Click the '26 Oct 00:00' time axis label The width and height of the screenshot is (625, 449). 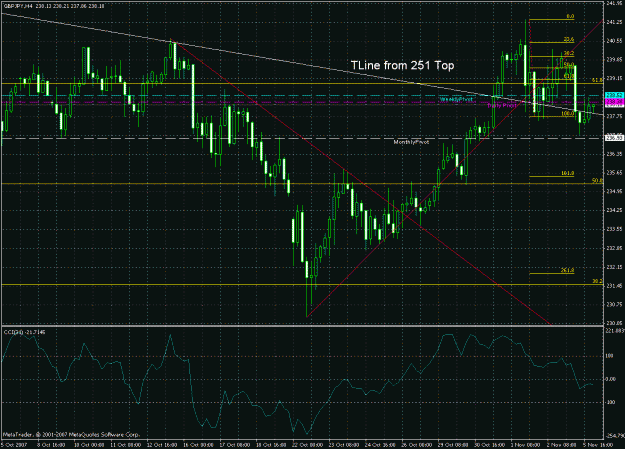[418, 445]
